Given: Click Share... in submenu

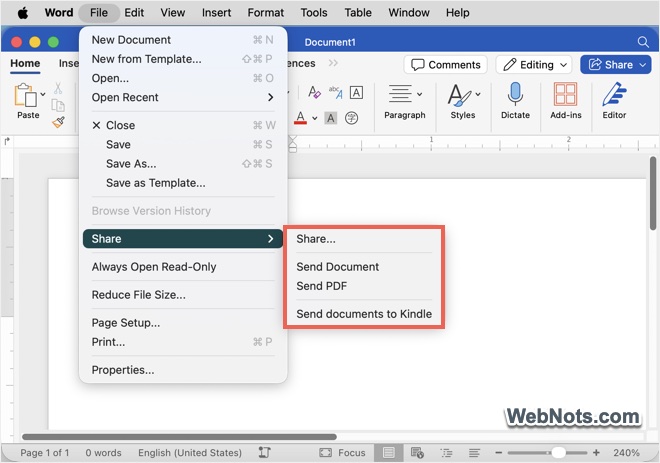Looking at the screenshot, I should tap(364, 239).
